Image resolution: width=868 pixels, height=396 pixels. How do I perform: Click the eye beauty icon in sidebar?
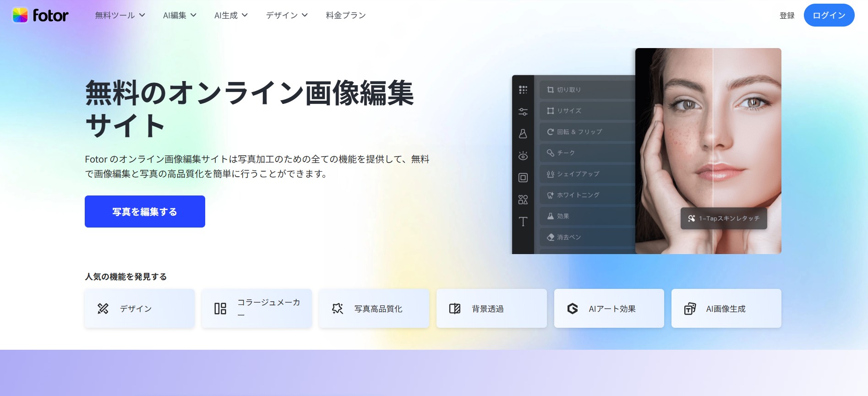pyautogui.click(x=523, y=156)
